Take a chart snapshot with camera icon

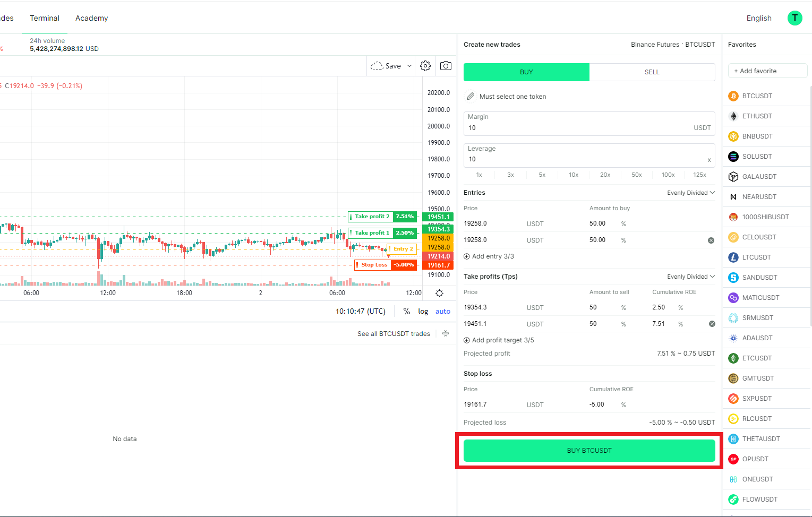pyautogui.click(x=446, y=66)
